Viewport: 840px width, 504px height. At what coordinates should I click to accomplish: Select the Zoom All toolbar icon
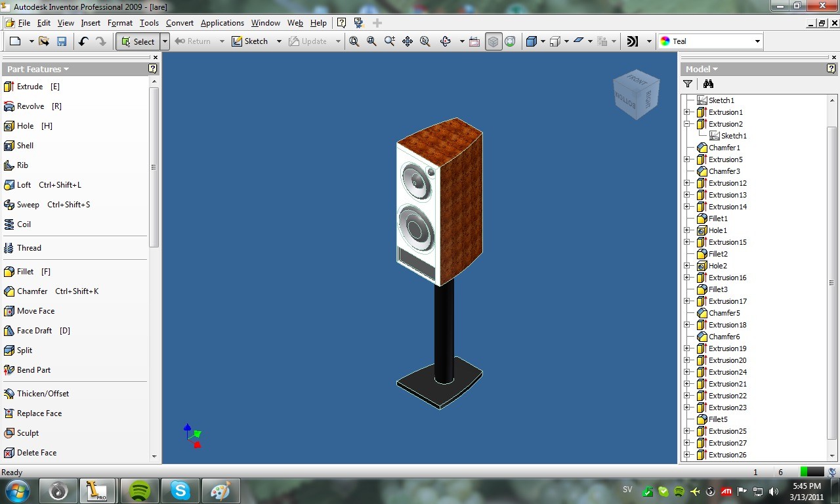(354, 41)
